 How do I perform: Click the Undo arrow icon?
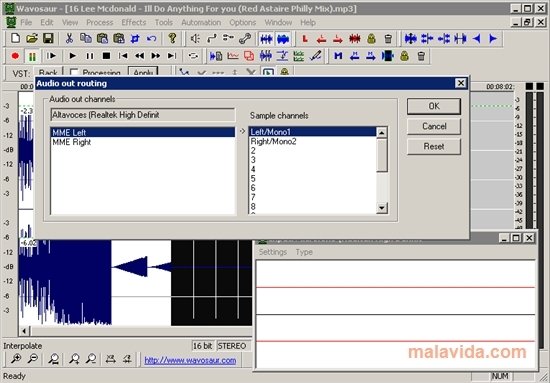coord(152,38)
